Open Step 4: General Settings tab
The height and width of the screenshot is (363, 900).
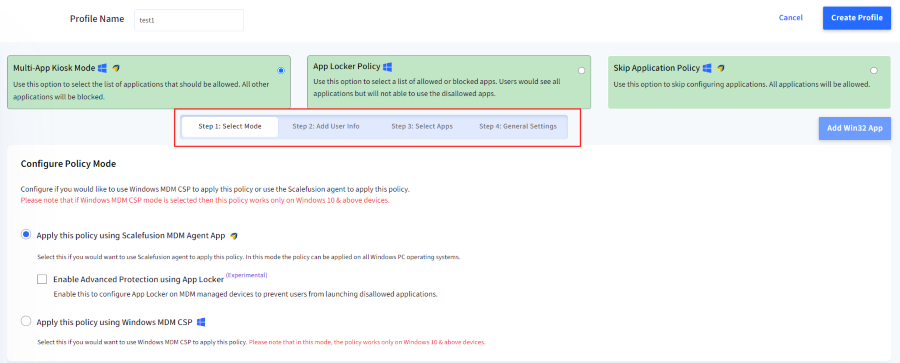click(x=518, y=127)
